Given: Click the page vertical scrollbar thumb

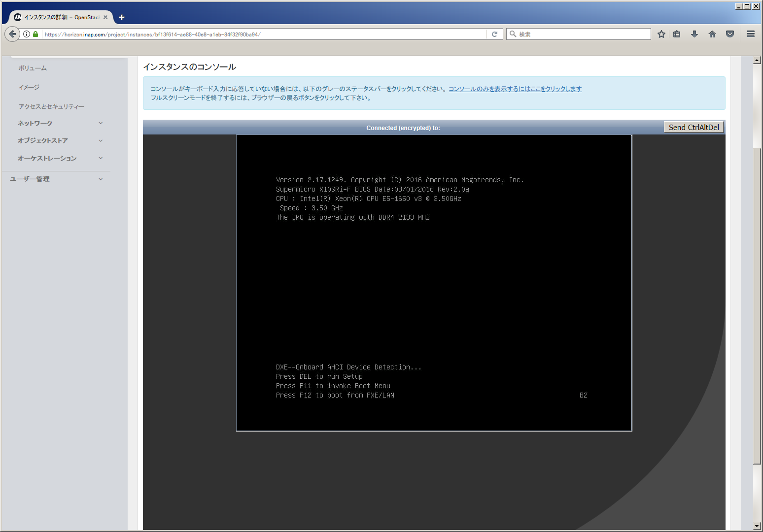Looking at the screenshot, I should [757, 305].
